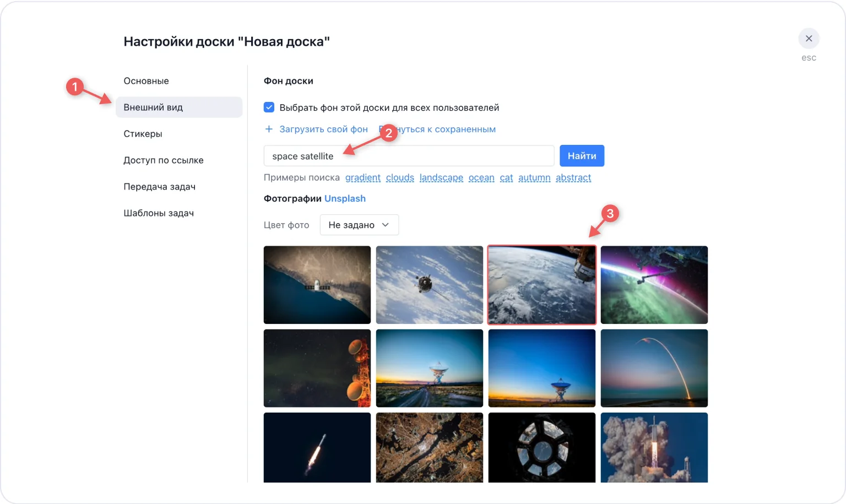Viewport: 846px width, 504px height.
Task: Switch to the Основные section
Action: (x=146, y=80)
